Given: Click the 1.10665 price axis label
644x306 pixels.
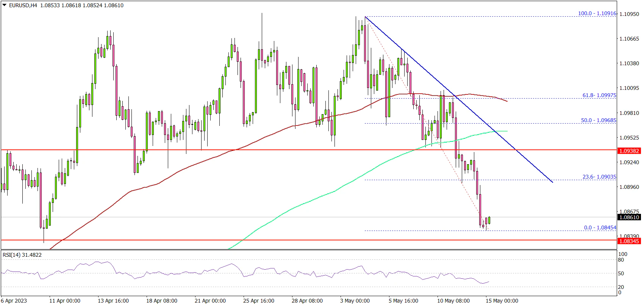Looking at the screenshot, I should 629,39.
